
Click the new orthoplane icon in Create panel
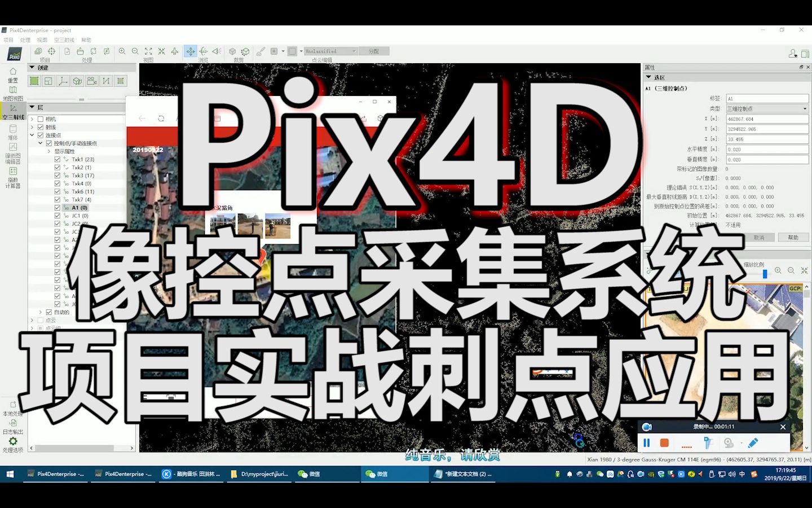pos(48,81)
